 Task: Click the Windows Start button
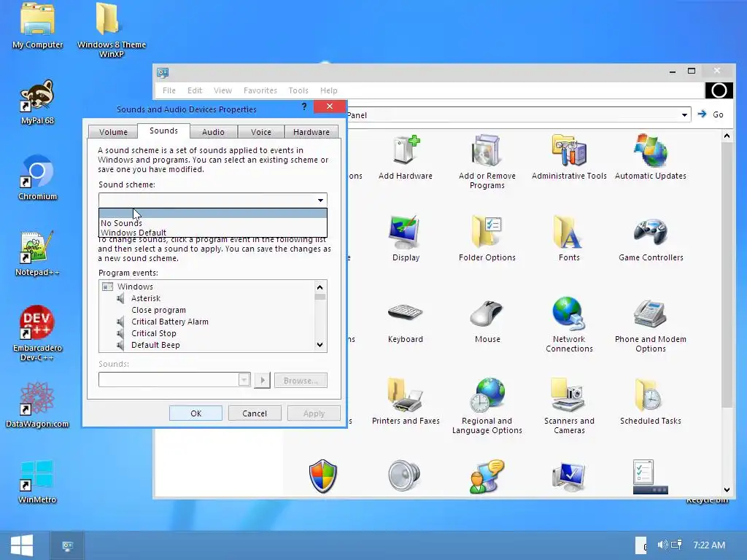pyautogui.click(x=22, y=545)
